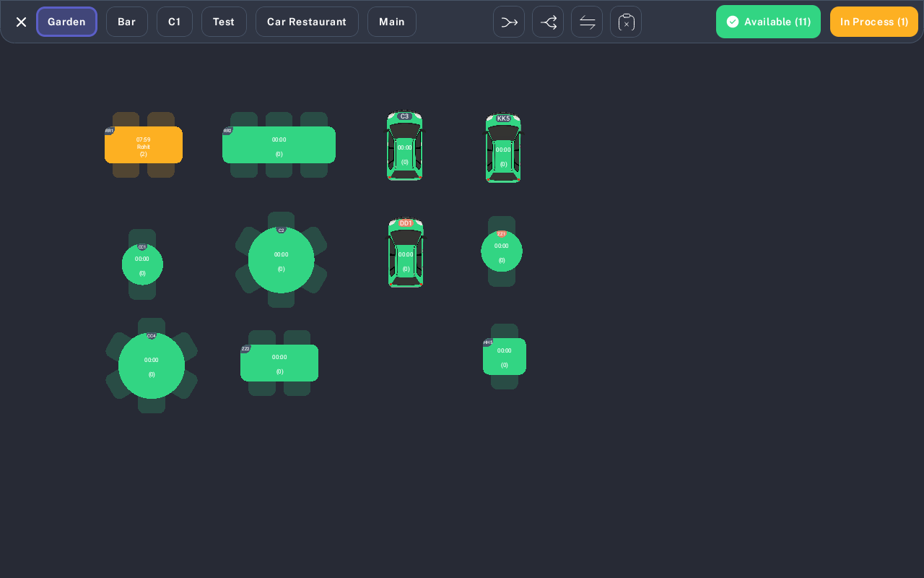Select the square table HH5
The height and width of the screenshot is (578, 924).
[x=505, y=356]
